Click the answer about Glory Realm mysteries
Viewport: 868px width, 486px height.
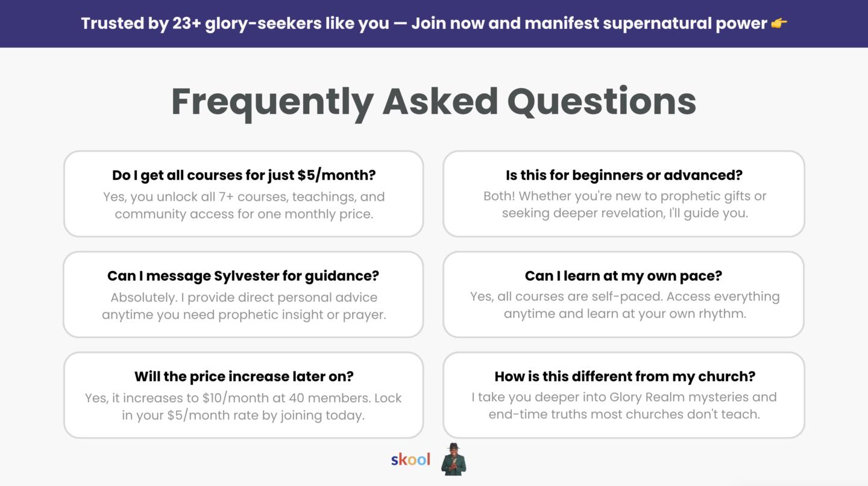(624, 405)
